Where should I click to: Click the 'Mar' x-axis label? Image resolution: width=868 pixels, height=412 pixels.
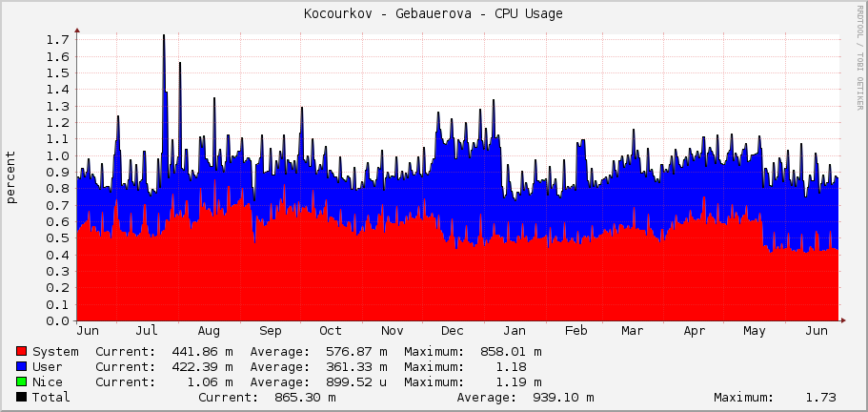coord(632,331)
